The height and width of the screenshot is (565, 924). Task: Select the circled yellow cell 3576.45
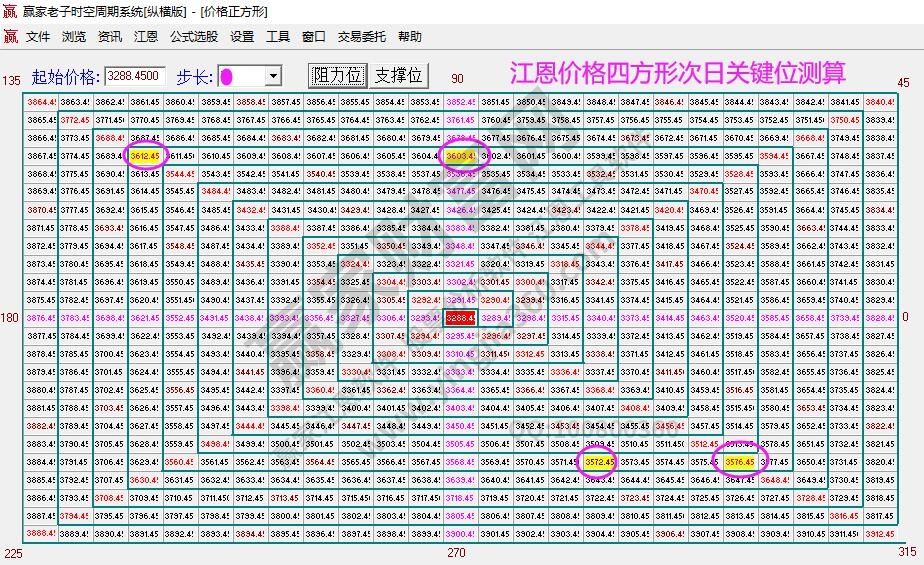tap(738, 462)
